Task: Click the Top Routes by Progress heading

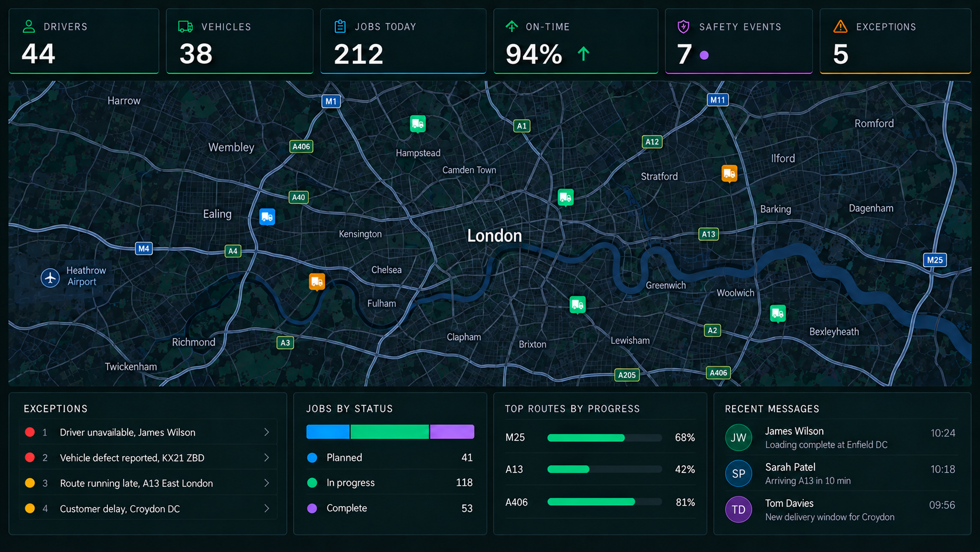Action: 572,409
